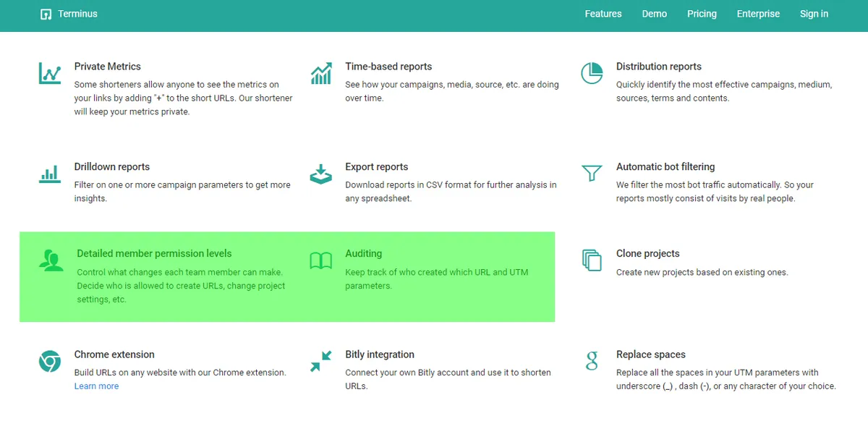Click the Automatic bot filtering funnel icon
This screenshot has height=421, width=868.
click(x=592, y=174)
